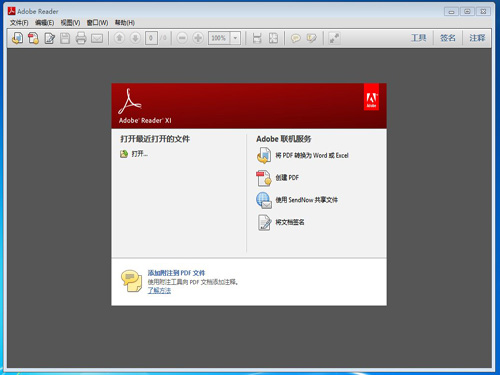Click the Add sticky note toolbar icon
500x375 pixels.
[x=295, y=38]
